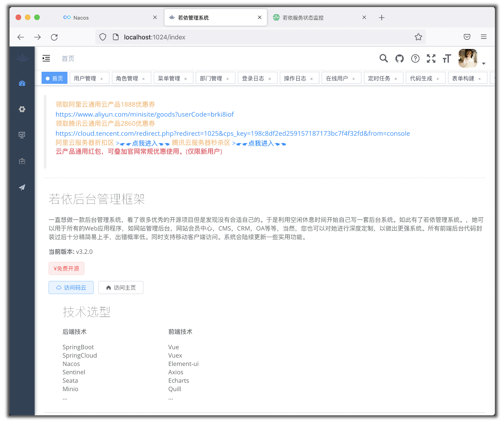Open system settings gear in sidebar
Screen dimensions: 504x424
point(22,109)
